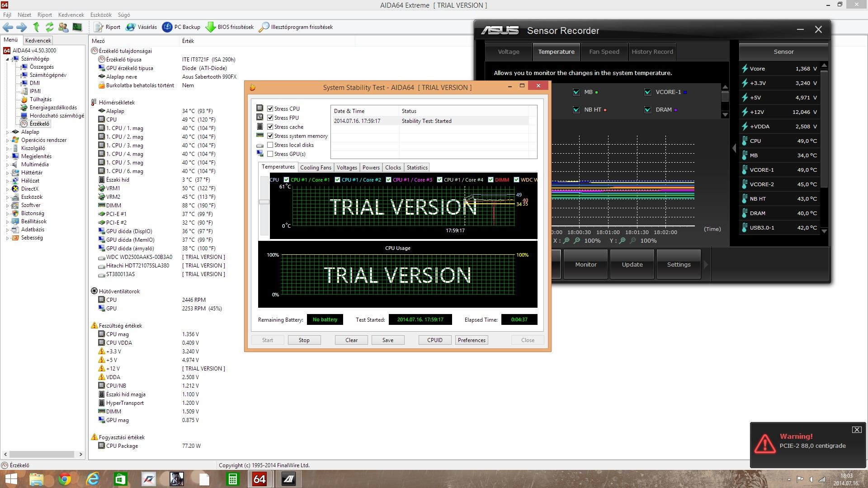Image resolution: width=868 pixels, height=488 pixels.
Task: Open History Record tab
Action: [652, 52]
